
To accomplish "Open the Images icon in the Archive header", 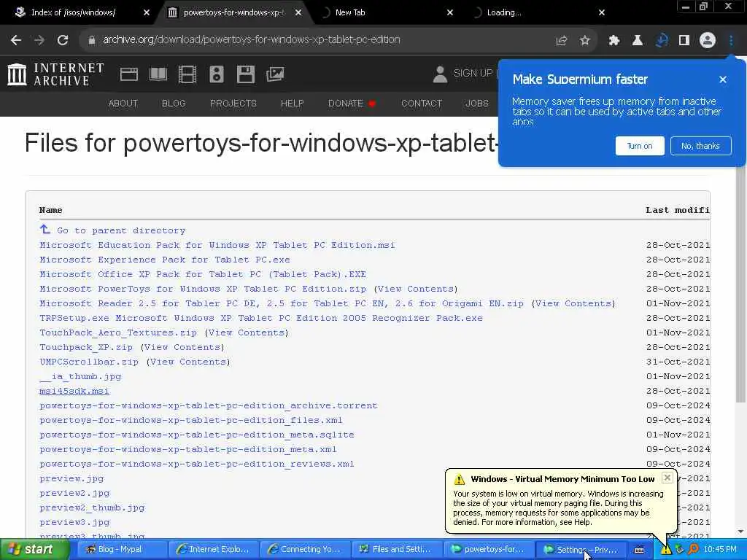I will 275,74.
